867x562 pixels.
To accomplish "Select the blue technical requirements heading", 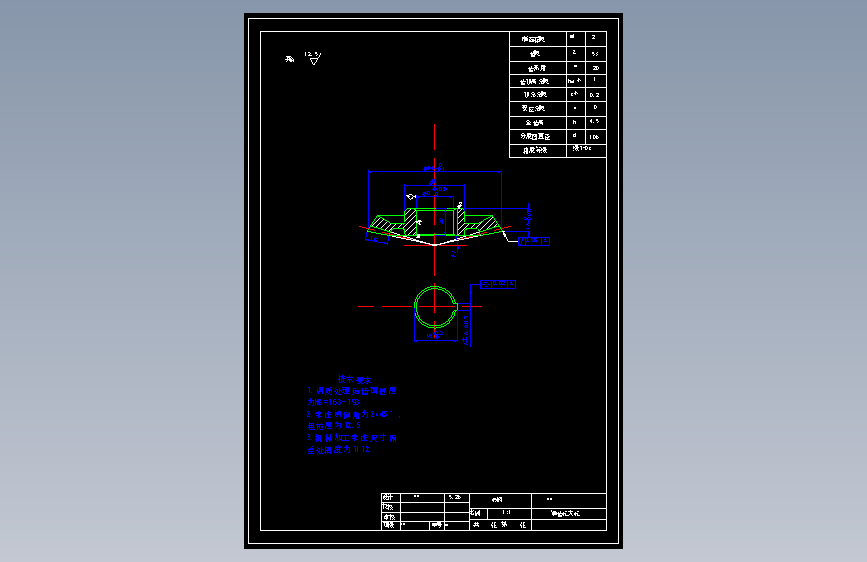I will pos(355,379).
